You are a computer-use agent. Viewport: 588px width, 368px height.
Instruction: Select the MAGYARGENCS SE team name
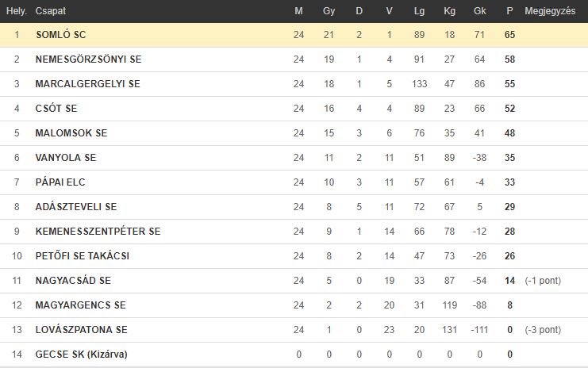point(81,305)
